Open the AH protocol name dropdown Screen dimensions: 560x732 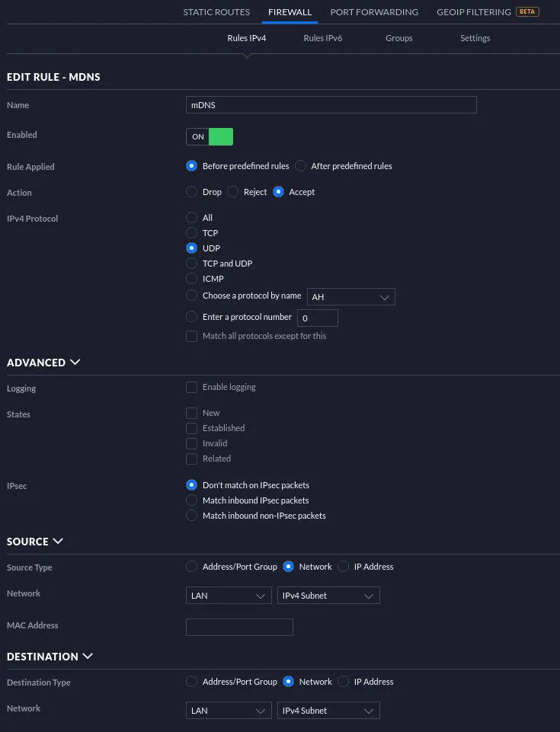pyautogui.click(x=350, y=297)
